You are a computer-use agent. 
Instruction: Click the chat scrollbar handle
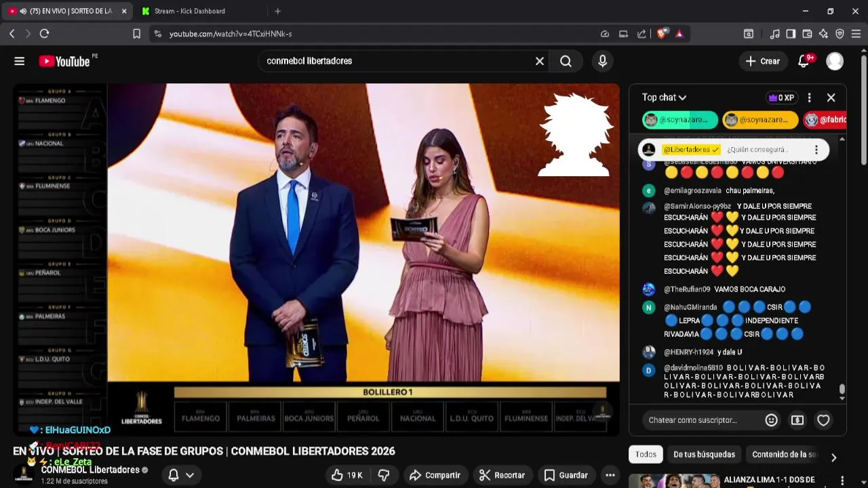[x=842, y=389]
